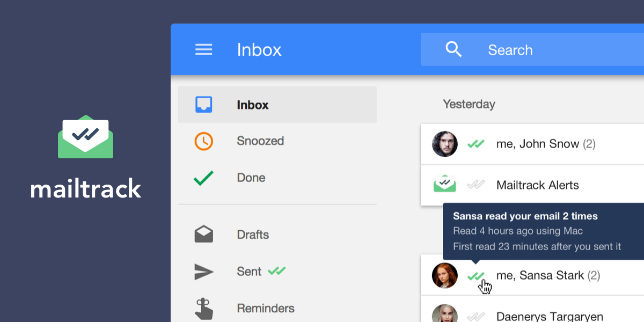
Task: Click grey checkmarks on Daenerys Targaryen email
Action: (475, 317)
